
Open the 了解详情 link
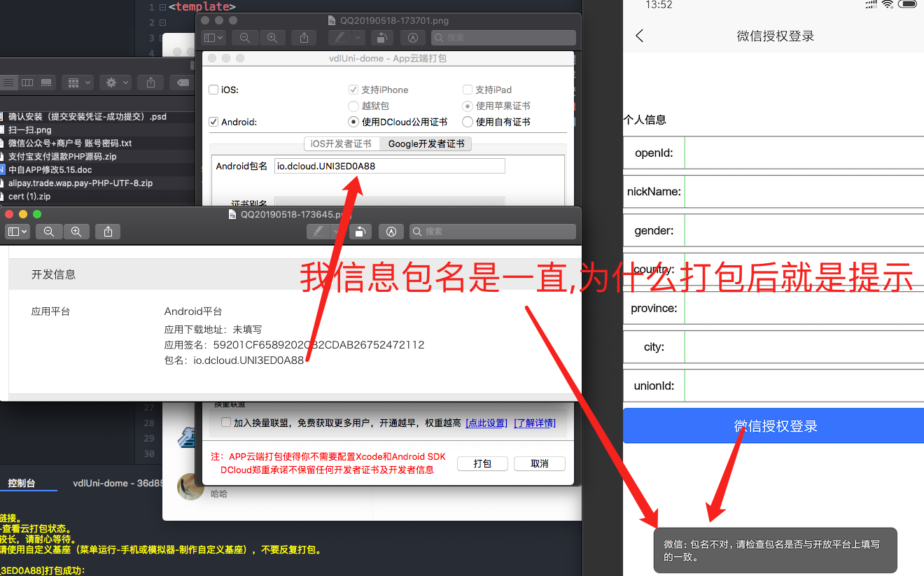pyautogui.click(x=535, y=423)
